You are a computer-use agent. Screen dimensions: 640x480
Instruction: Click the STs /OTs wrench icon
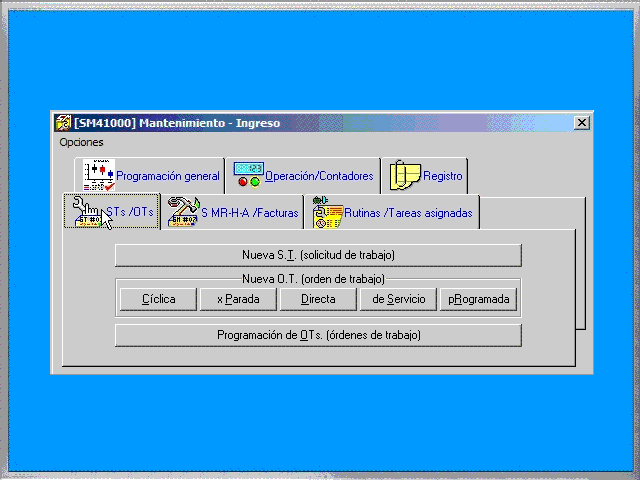click(x=87, y=212)
